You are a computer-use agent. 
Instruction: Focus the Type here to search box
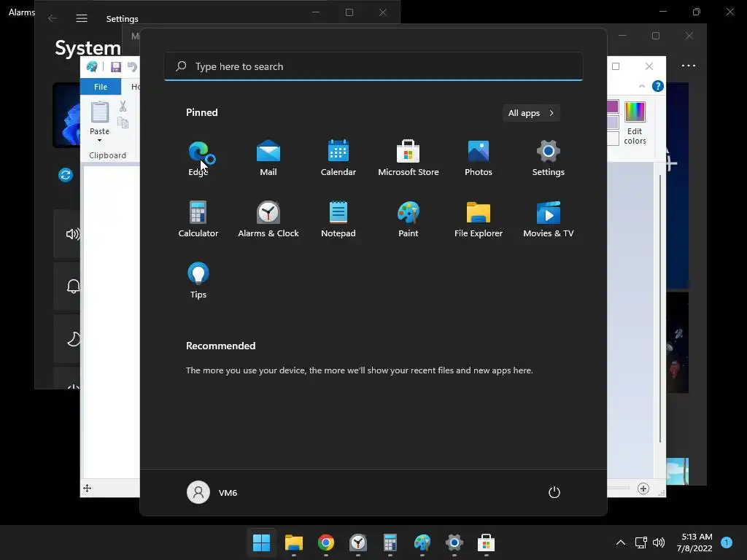[373, 66]
